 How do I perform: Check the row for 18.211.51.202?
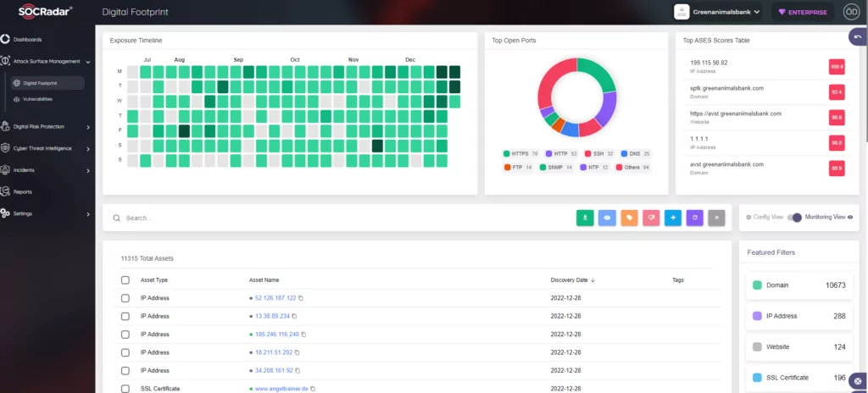click(125, 352)
